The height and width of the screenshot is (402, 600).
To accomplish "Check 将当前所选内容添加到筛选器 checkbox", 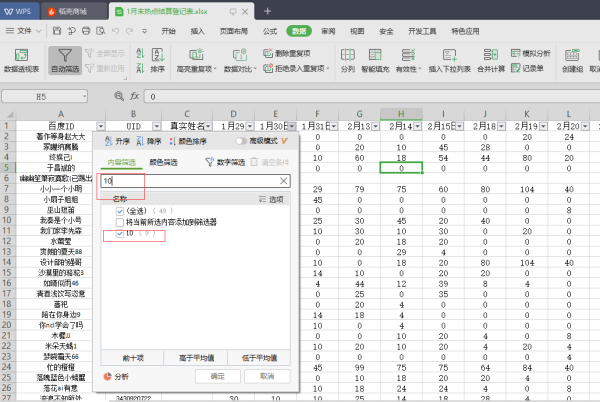I will pos(120,222).
